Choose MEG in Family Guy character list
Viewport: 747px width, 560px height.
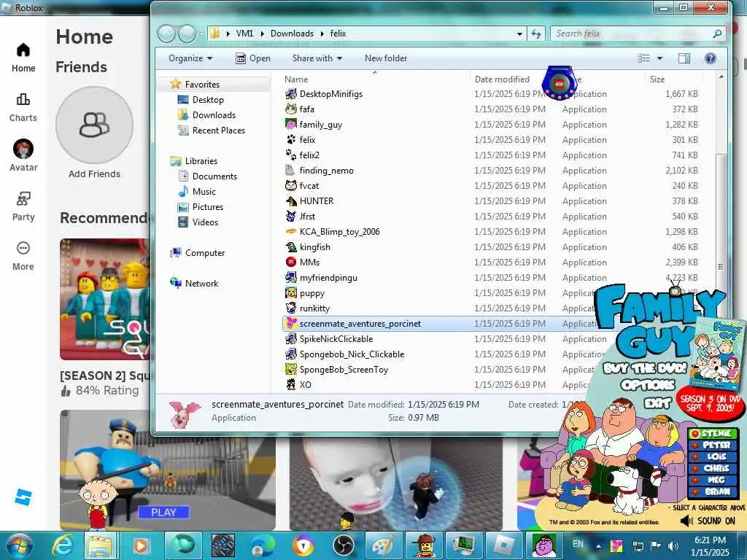(713, 480)
